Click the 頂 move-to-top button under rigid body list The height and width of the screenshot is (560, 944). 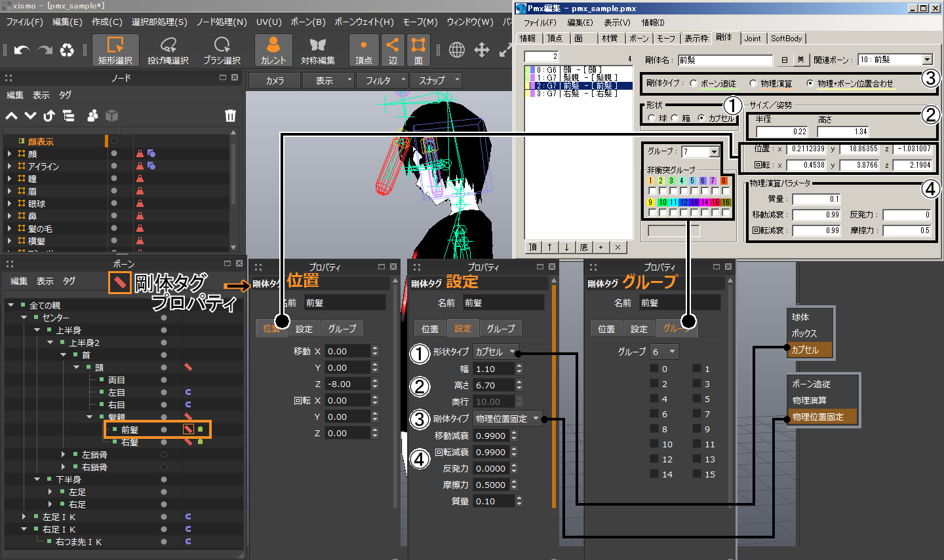533,247
